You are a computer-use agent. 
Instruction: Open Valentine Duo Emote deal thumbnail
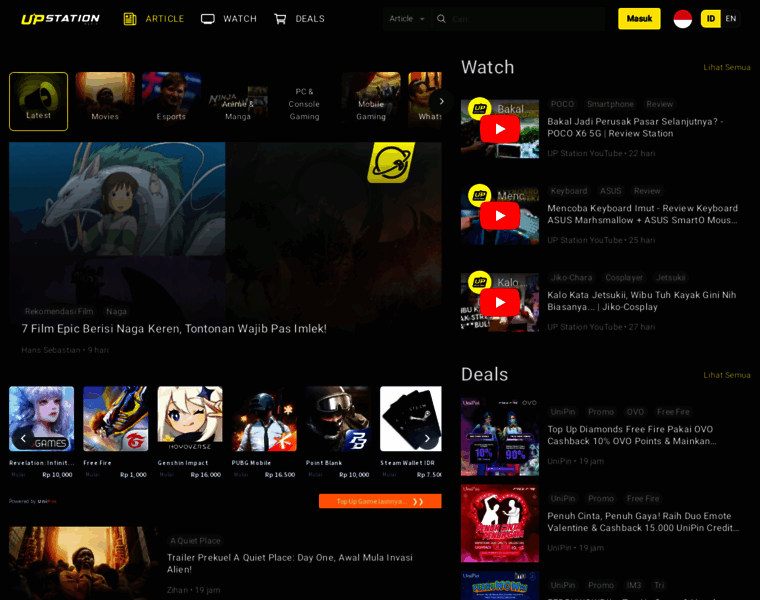click(500, 523)
